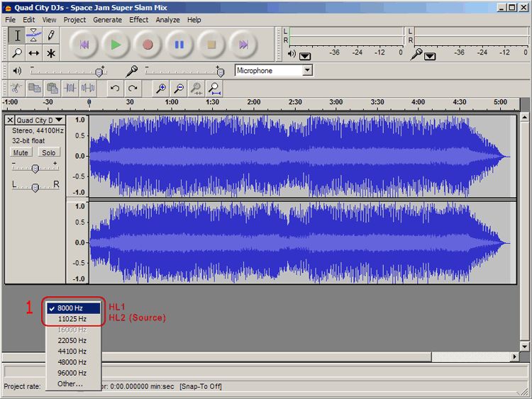Solo the Quad City DJs track

click(x=48, y=152)
